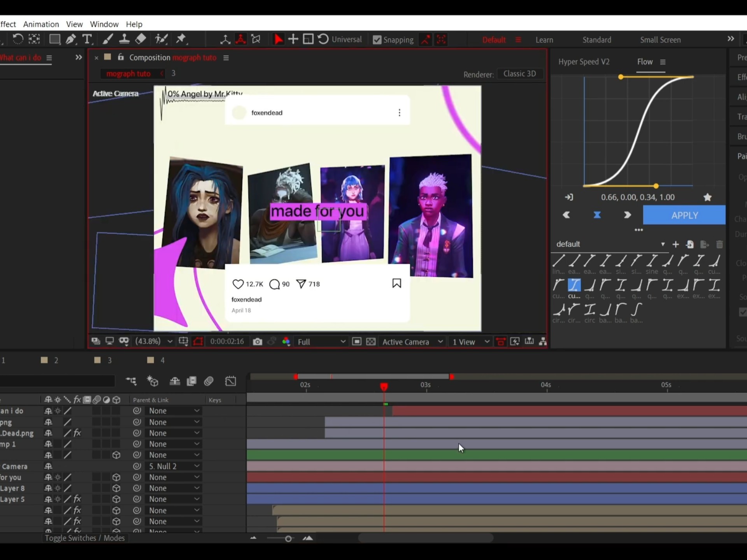
Task: Select the Type tool
Action: (87, 39)
